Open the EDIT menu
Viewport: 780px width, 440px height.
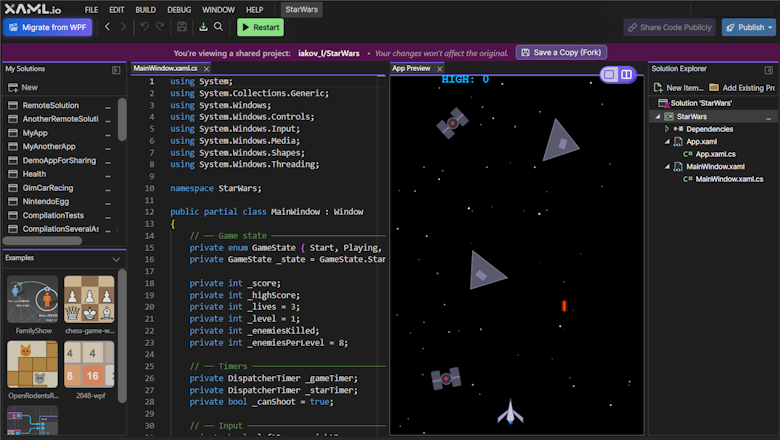(116, 9)
